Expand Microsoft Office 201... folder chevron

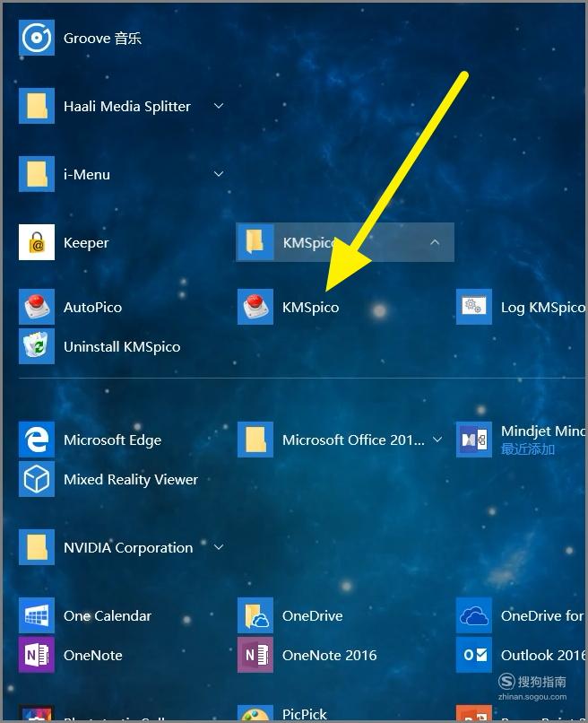[x=437, y=440]
